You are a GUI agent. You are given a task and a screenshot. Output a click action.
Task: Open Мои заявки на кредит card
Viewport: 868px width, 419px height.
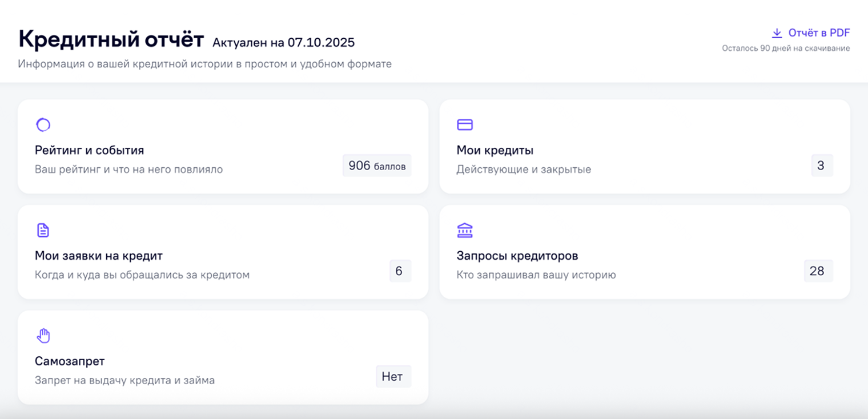[223, 251]
